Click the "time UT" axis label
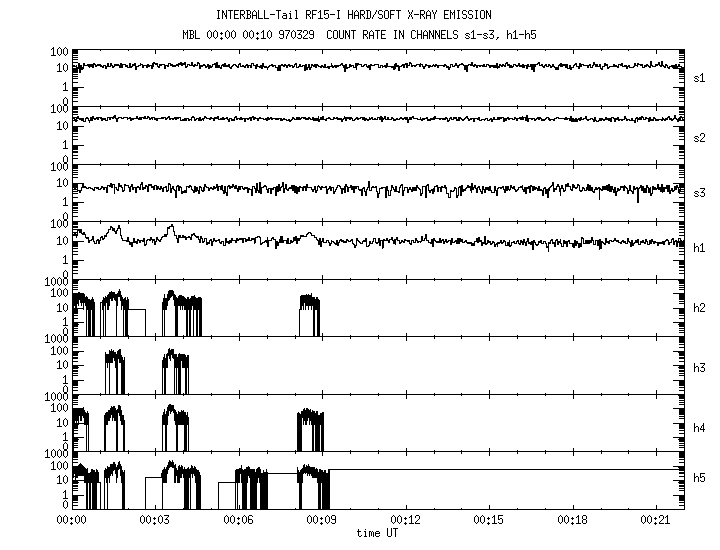This screenshot has width=720, height=550. point(378,533)
